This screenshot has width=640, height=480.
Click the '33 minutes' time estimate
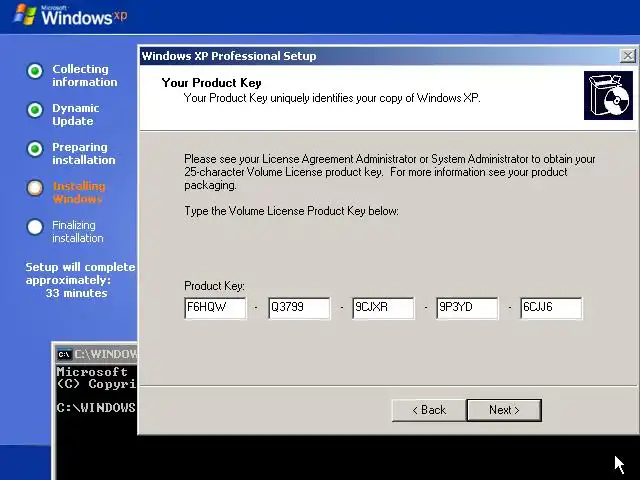(x=76, y=293)
